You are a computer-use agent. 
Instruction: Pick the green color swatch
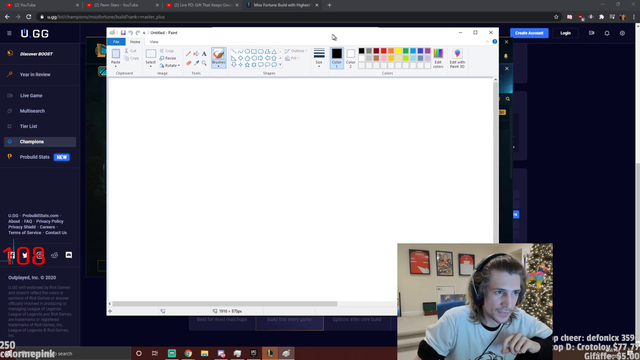click(x=406, y=51)
